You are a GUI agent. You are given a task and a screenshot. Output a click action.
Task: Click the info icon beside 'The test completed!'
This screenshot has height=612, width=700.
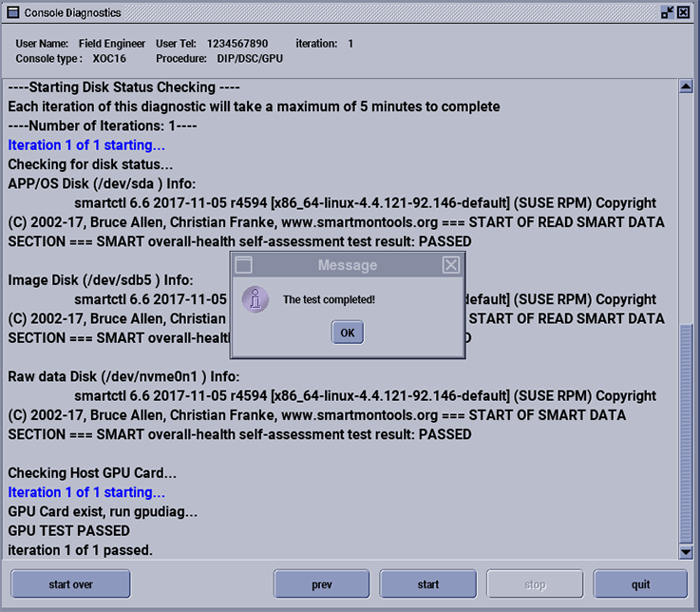point(255,299)
